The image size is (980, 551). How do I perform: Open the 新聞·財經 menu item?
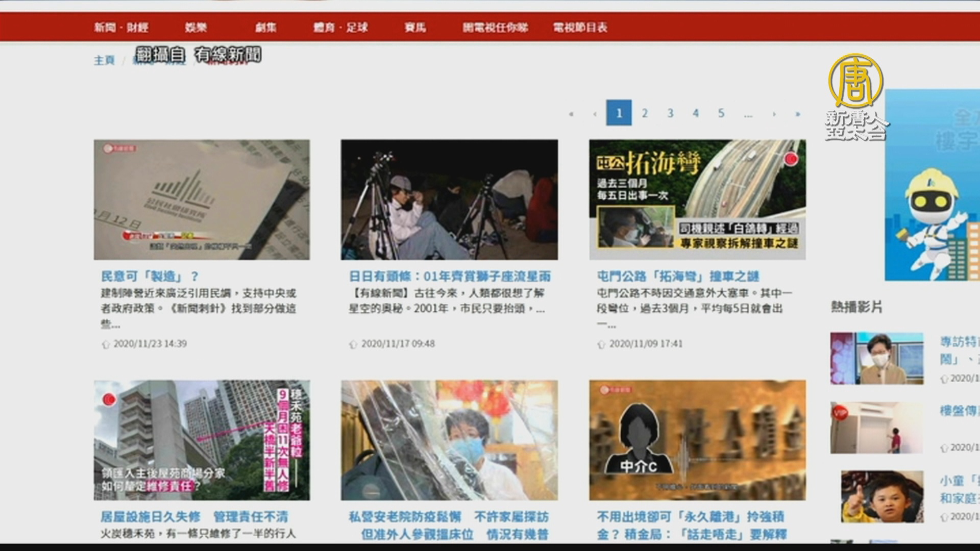click(121, 28)
